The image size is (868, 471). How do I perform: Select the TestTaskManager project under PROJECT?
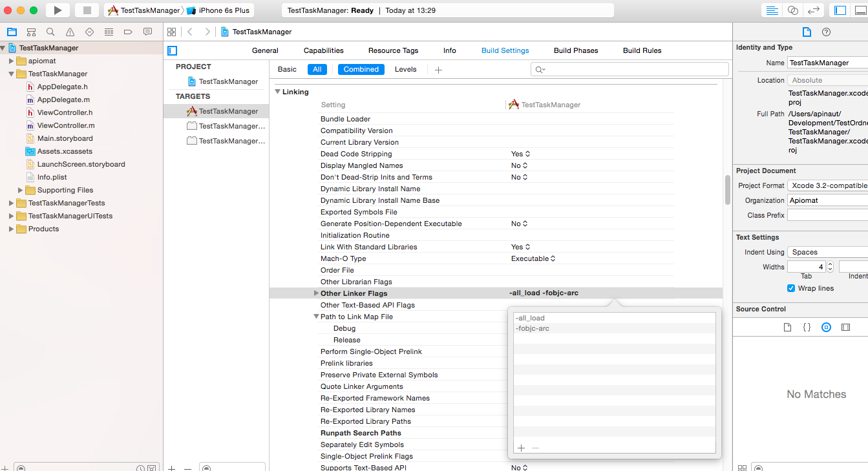222,81
